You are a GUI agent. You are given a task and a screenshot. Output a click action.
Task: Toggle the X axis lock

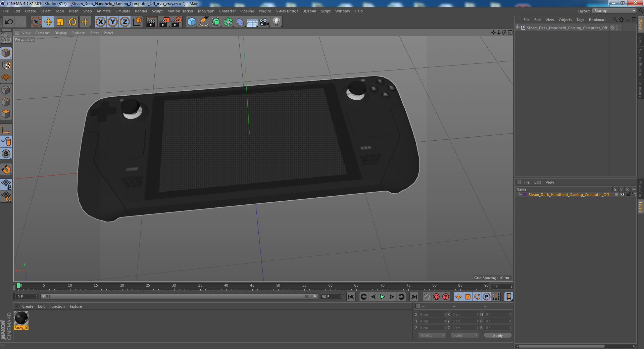[100, 22]
